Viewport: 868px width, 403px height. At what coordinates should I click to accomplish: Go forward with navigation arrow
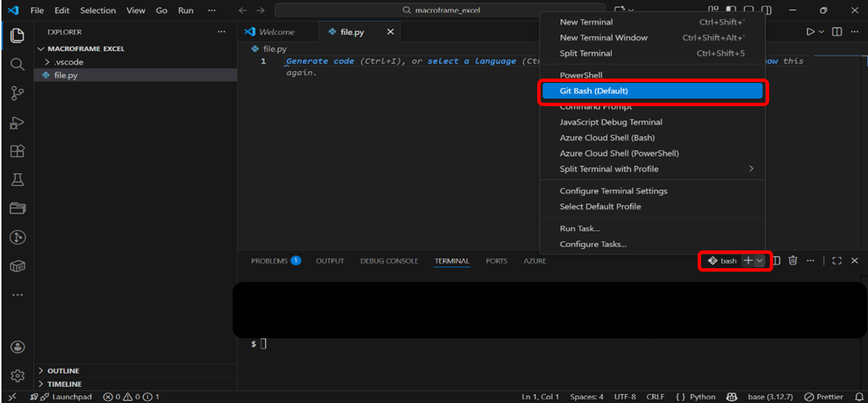[x=260, y=10]
